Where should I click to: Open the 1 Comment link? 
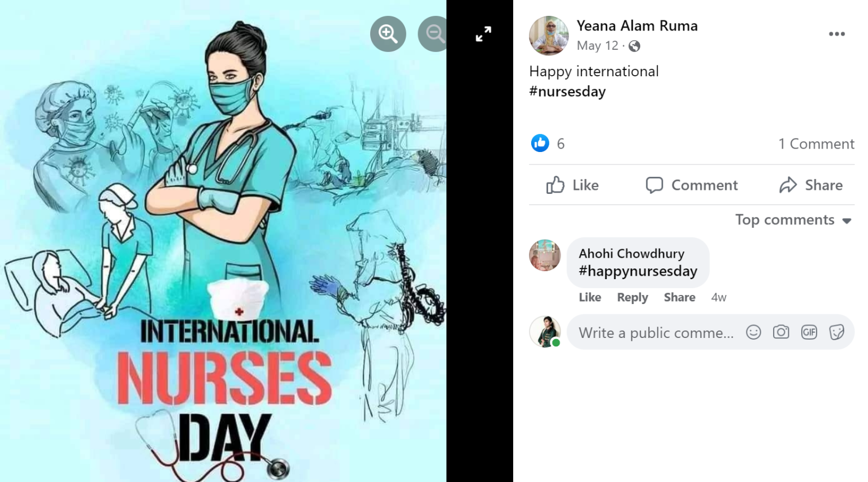tap(816, 144)
